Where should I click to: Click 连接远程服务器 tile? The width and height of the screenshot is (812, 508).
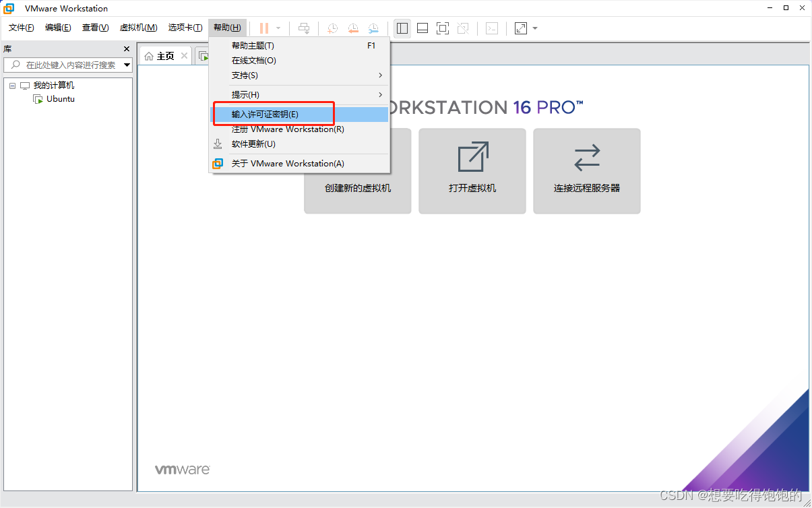(586, 171)
